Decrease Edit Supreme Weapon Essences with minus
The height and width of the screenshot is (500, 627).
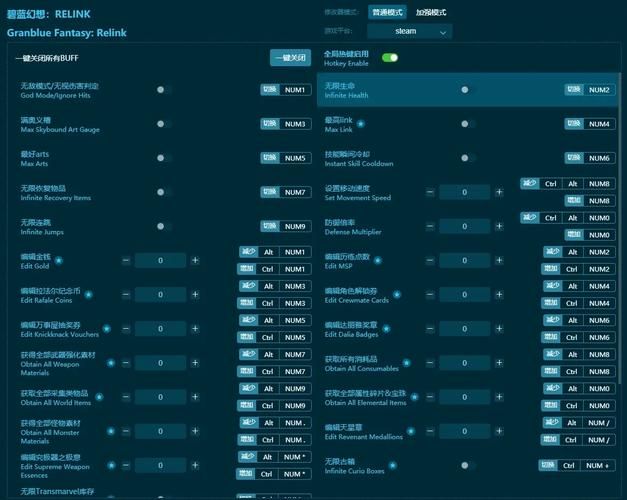[x=126, y=466]
